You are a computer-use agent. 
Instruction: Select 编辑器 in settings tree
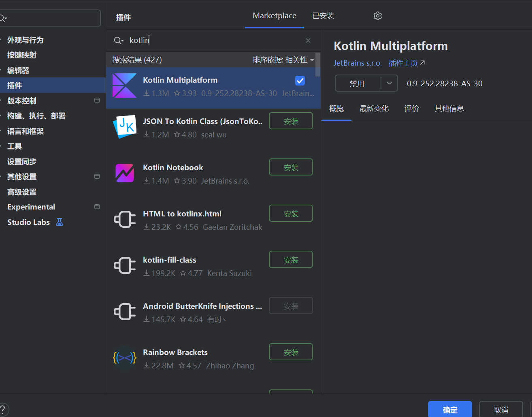point(18,71)
